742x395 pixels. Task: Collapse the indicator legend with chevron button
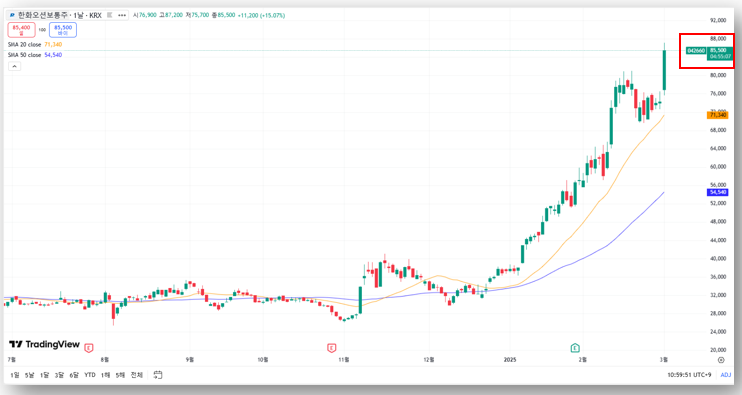click(x=14, y=66)
